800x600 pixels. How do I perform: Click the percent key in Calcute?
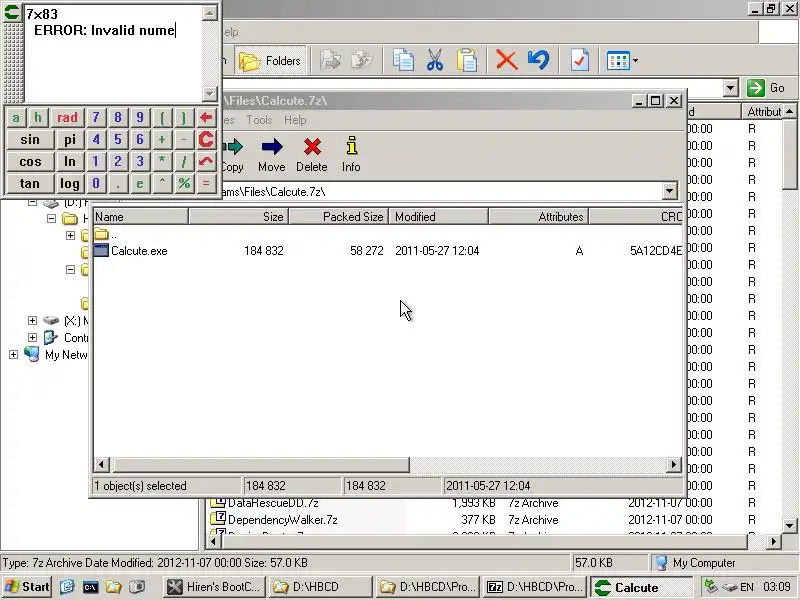click(x=184, y=184)
